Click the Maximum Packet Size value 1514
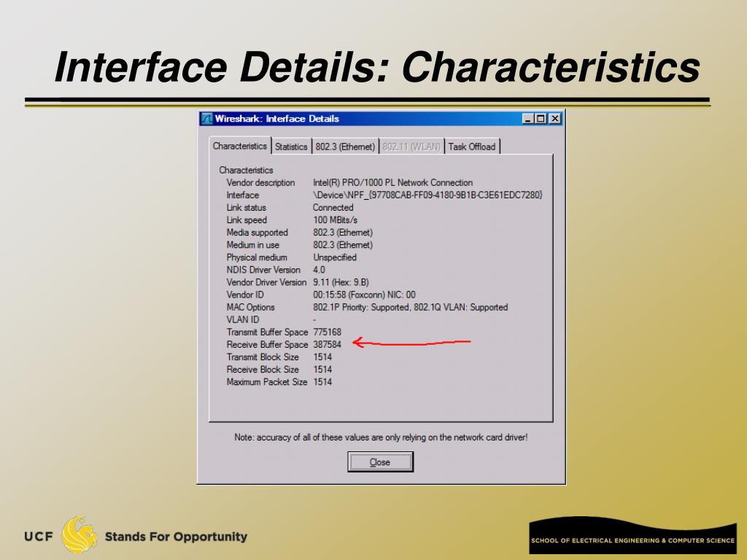Screen dimensions: 747x560 click(322, 382)
